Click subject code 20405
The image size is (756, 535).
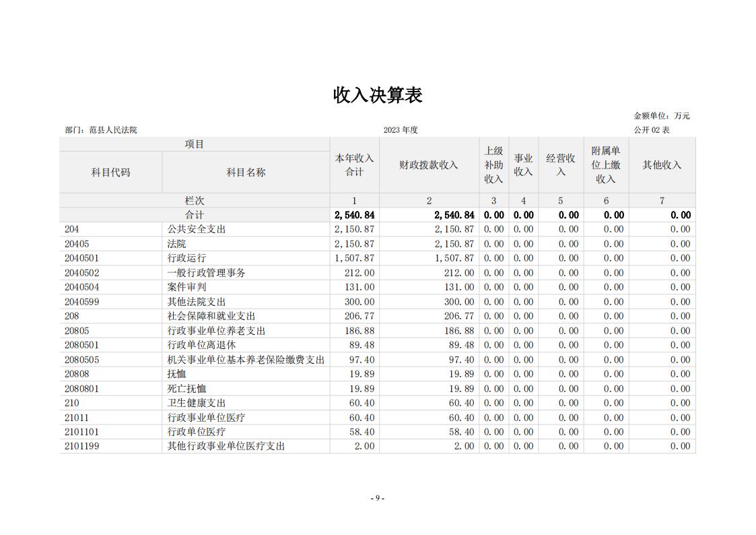pyautogui.click(x=77, y=244)
